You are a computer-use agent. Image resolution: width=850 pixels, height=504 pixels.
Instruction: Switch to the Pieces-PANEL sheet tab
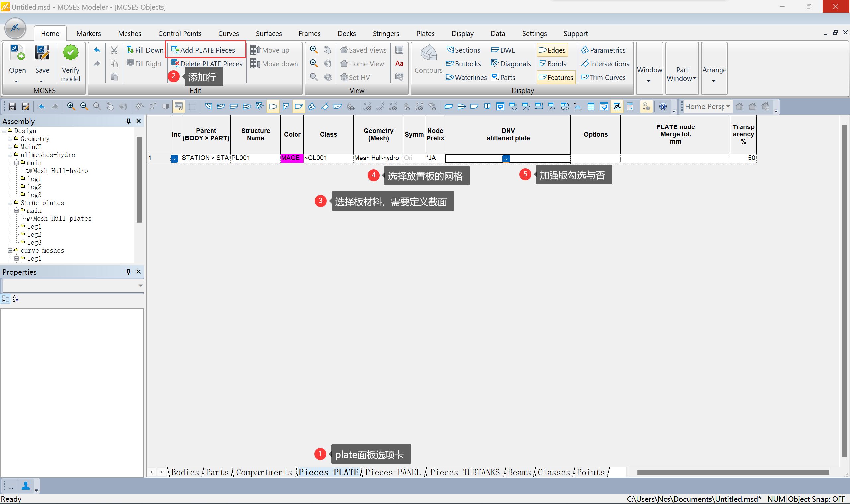[392, 472]
